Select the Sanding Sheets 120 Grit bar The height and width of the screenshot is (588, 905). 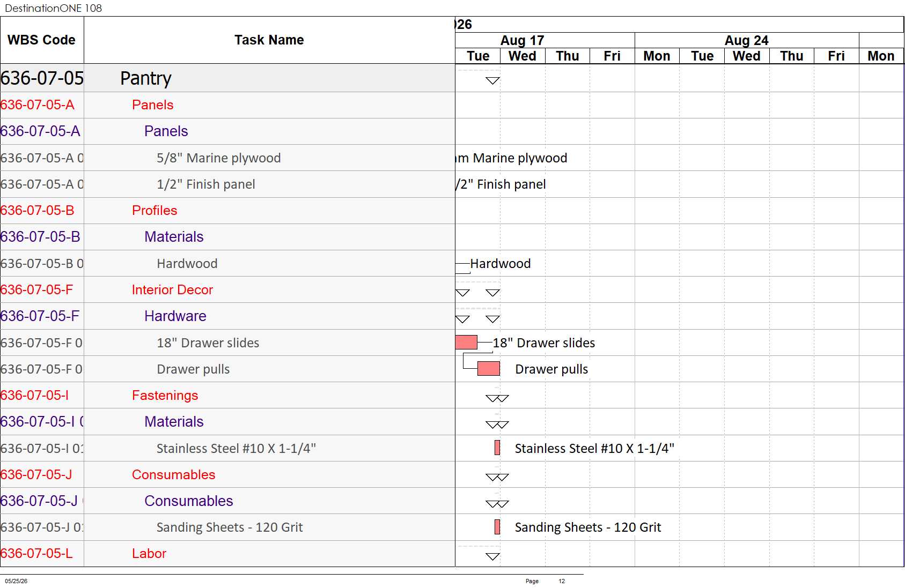(497, 527)
